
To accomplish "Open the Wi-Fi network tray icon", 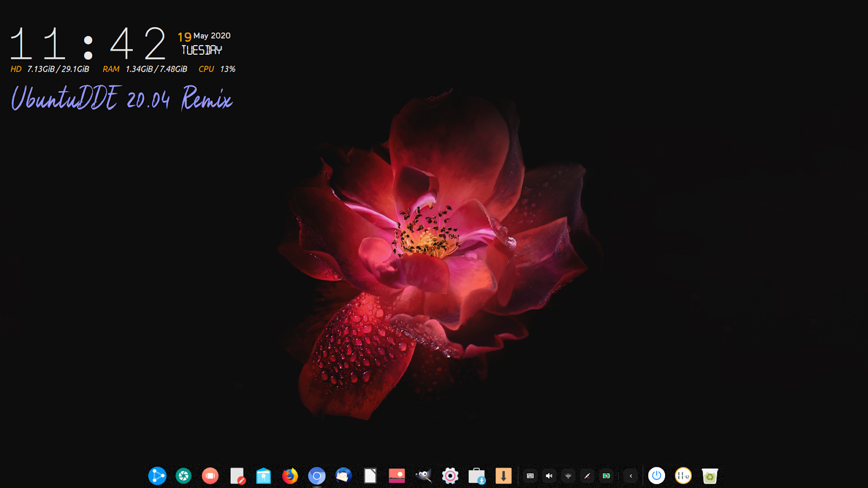I will tap(568, 476).
